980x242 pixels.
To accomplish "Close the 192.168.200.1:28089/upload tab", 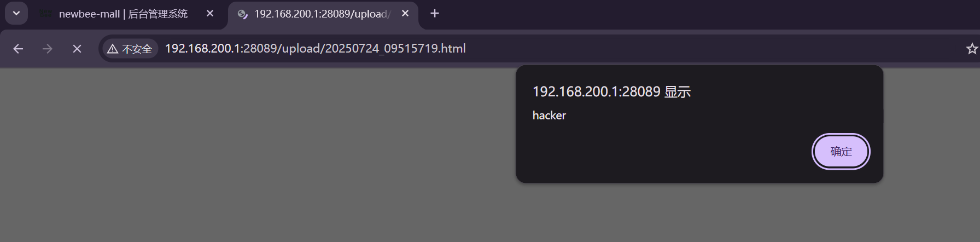I will tap(405, 14).
